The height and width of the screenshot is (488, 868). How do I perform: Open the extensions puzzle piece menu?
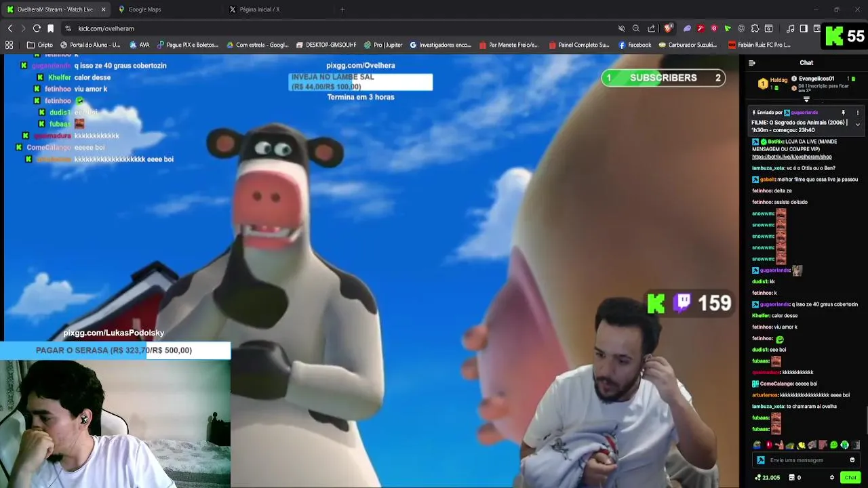755,28
